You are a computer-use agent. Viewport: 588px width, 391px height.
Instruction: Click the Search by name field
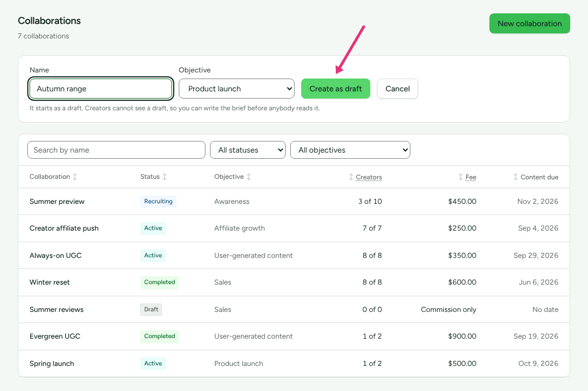pos(116,150)
